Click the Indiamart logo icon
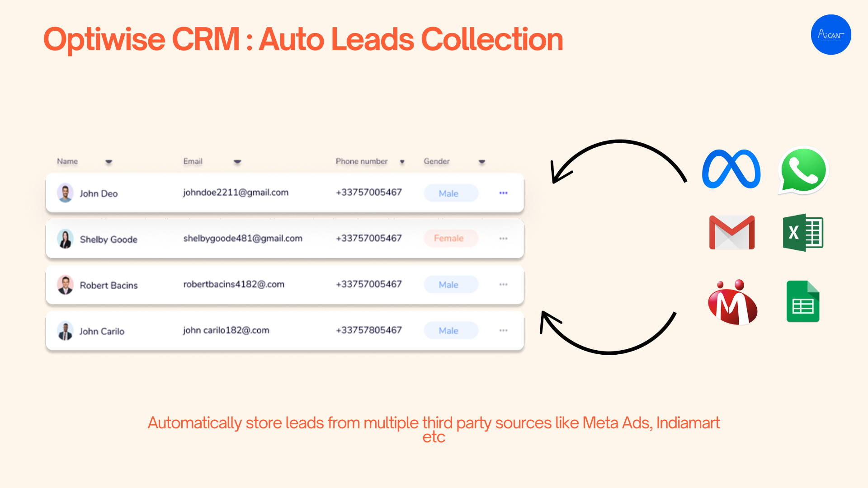Image resolution: width=868 pixels, height=488 pixels. pyautogui.click(x=732, y=303)
